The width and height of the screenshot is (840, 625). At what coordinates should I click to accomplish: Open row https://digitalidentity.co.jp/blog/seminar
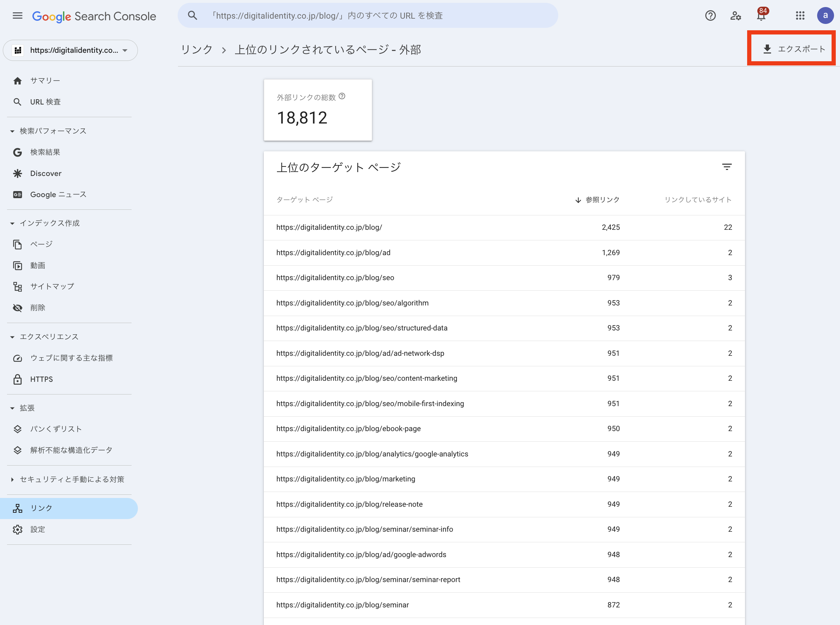(504, 605)
